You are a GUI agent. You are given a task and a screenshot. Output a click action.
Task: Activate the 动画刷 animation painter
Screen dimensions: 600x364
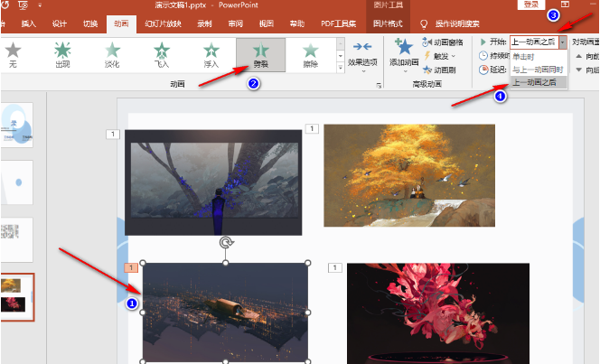[438, 70]
